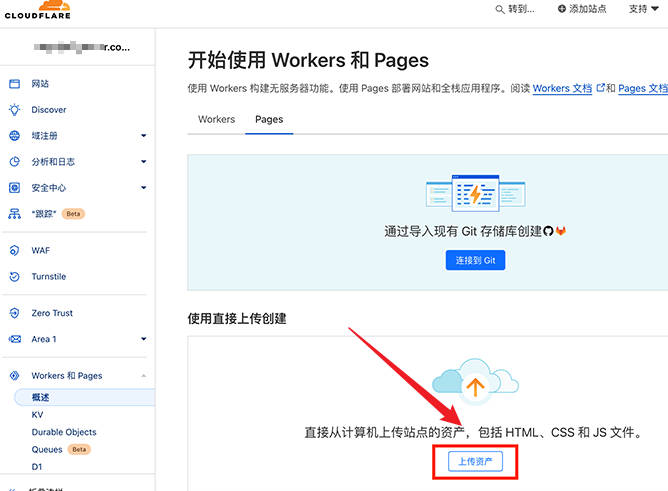Switch to the Workers tab
668x491 pixels.
(x=216, y=119)
